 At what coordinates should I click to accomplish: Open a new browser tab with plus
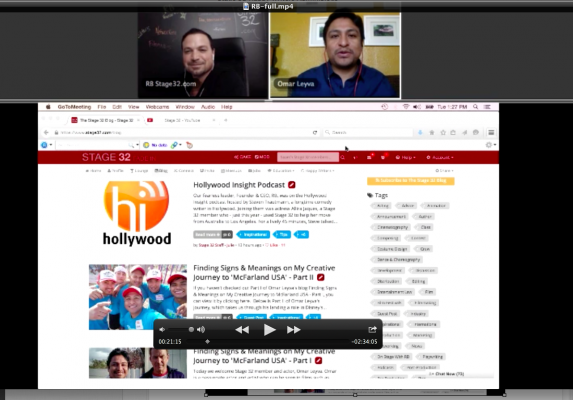pyautogui.click(x=225, y=120)
